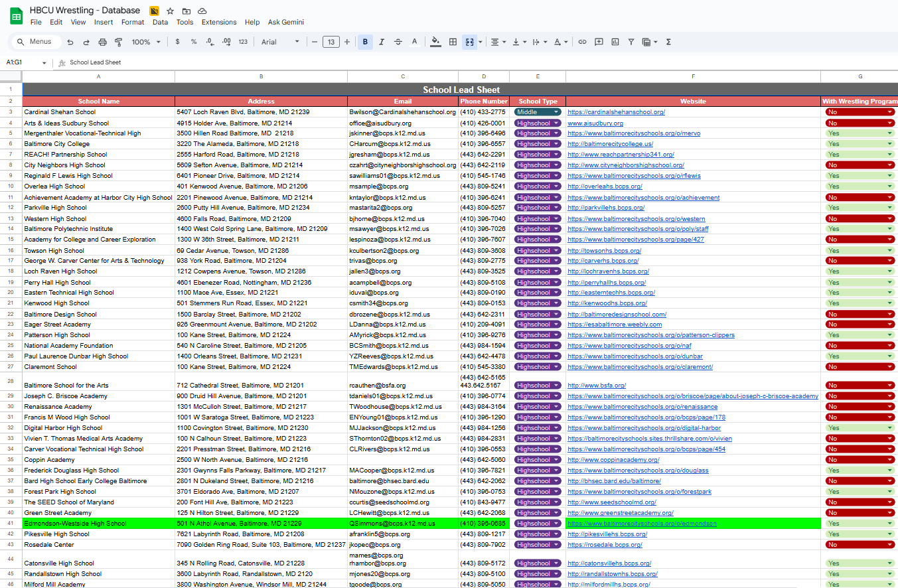Click the Borders icon
The image size is (898, 588).
click(453, 42)
